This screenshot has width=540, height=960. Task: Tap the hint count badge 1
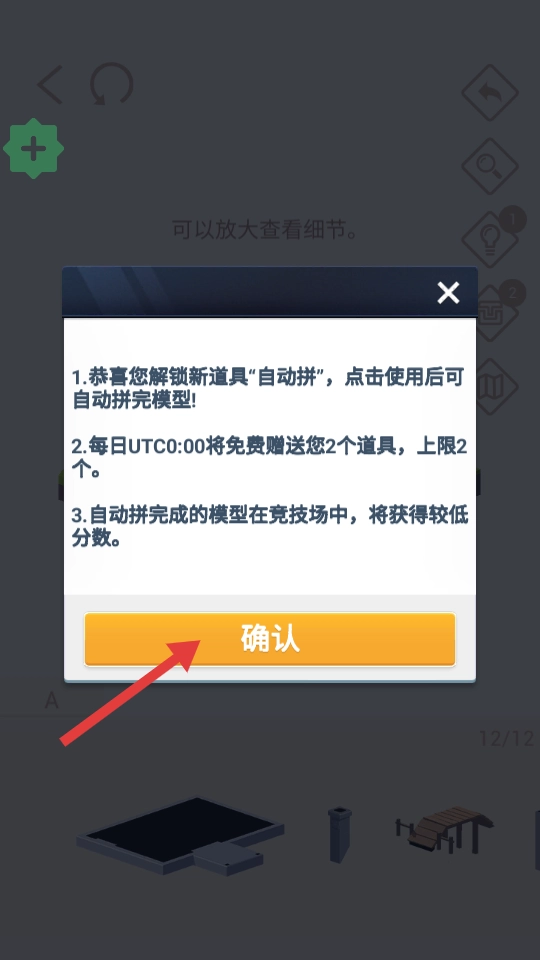[512, 220]
